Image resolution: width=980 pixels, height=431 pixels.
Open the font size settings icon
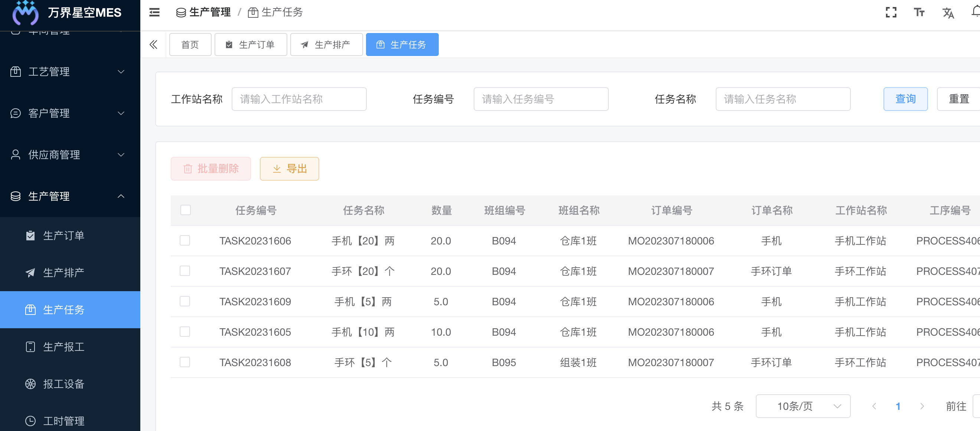coord(919,13)
